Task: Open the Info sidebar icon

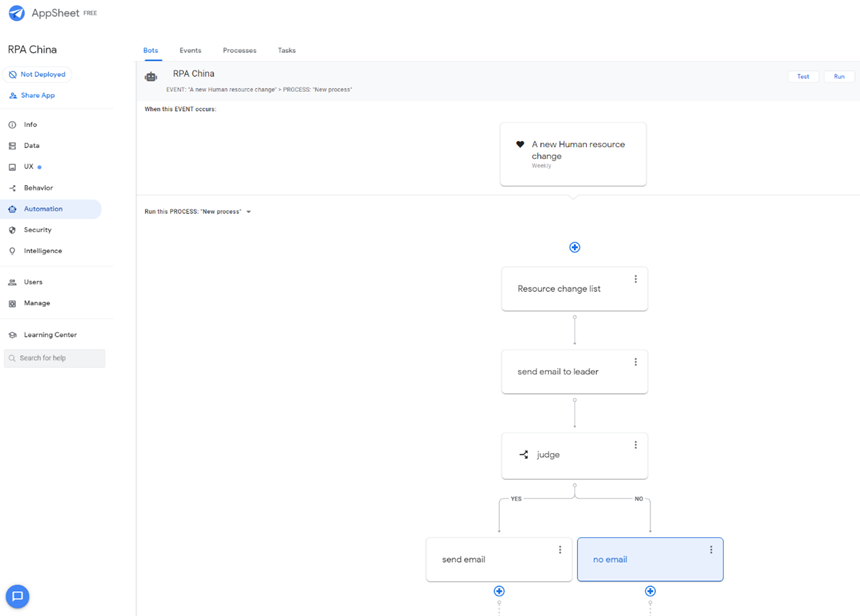Action: (x=12, y=125)
